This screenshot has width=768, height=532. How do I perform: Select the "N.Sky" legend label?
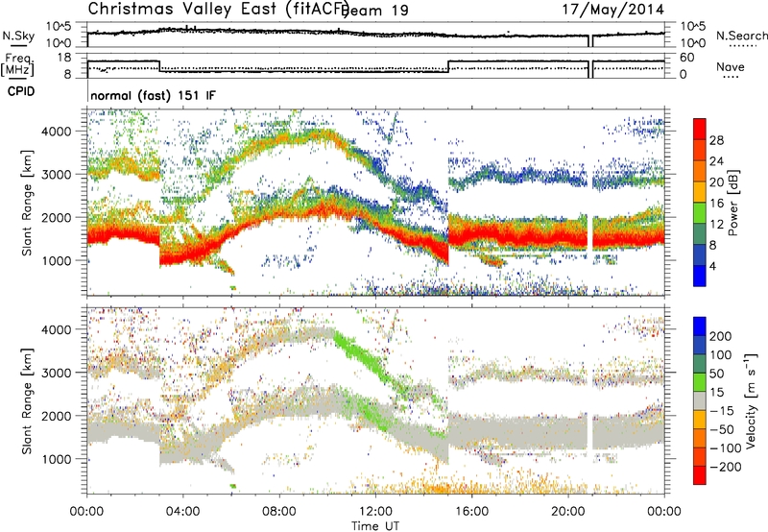click(18, 36)
